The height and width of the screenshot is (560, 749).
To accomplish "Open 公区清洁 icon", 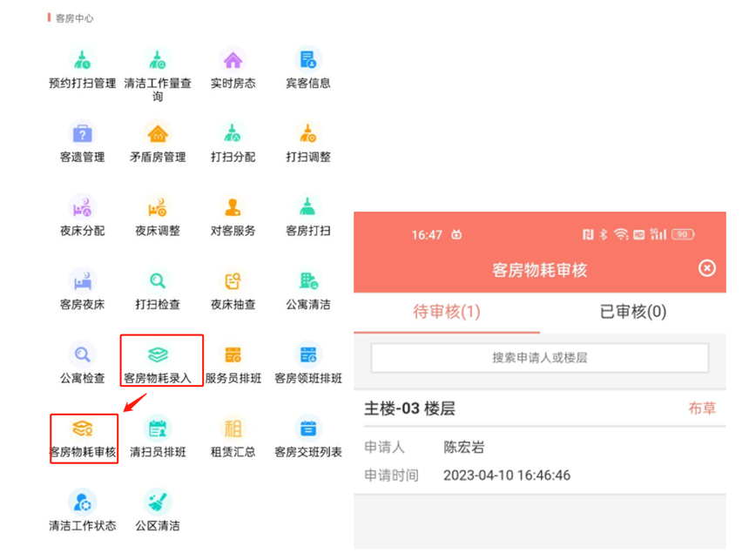I will (158, 503).
